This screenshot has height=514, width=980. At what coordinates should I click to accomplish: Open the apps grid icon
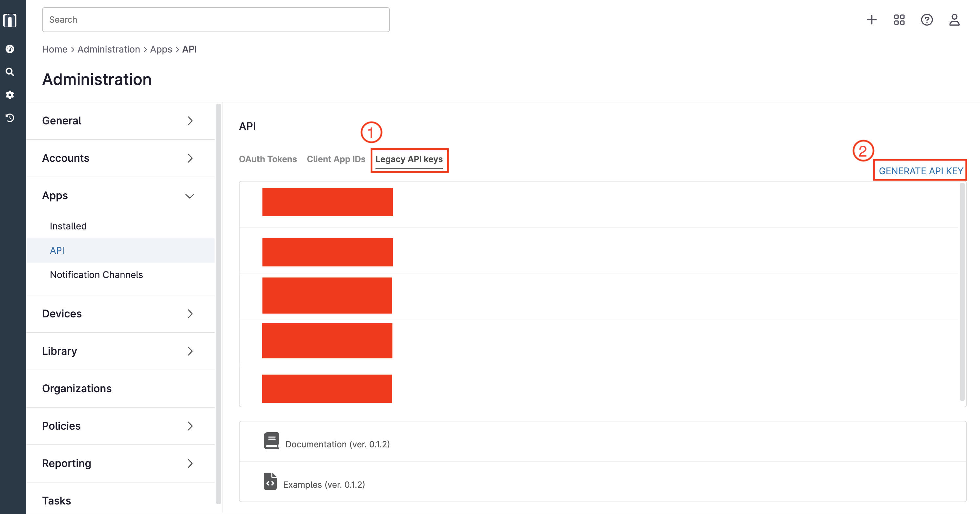[x=899, y=20]
